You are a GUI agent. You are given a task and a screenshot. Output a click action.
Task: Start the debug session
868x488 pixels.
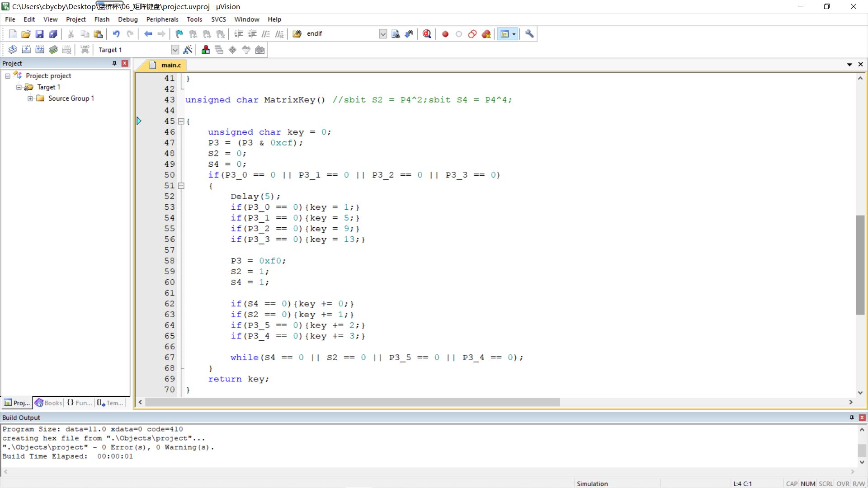(x=427, y=34)
